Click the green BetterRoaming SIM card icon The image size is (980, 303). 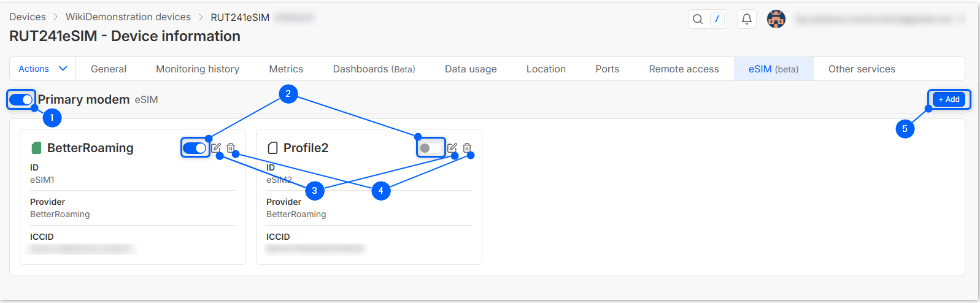tap(36, 148)
